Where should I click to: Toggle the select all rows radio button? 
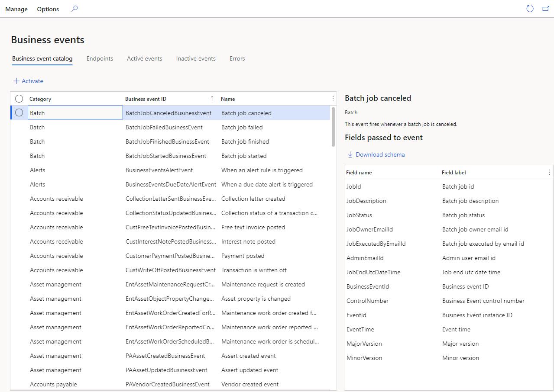(x=19, y=99)
